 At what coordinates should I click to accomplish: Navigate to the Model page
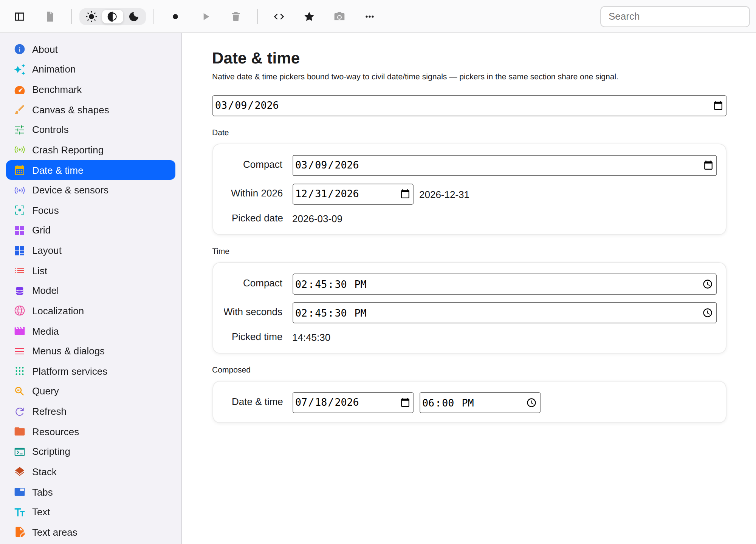pyautogui.click(x=91, y=291)
